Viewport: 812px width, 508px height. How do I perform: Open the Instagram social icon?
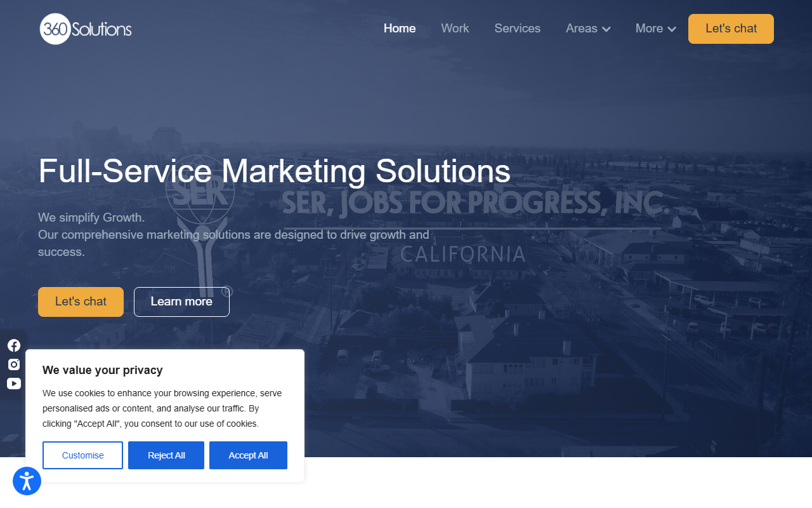14,364
